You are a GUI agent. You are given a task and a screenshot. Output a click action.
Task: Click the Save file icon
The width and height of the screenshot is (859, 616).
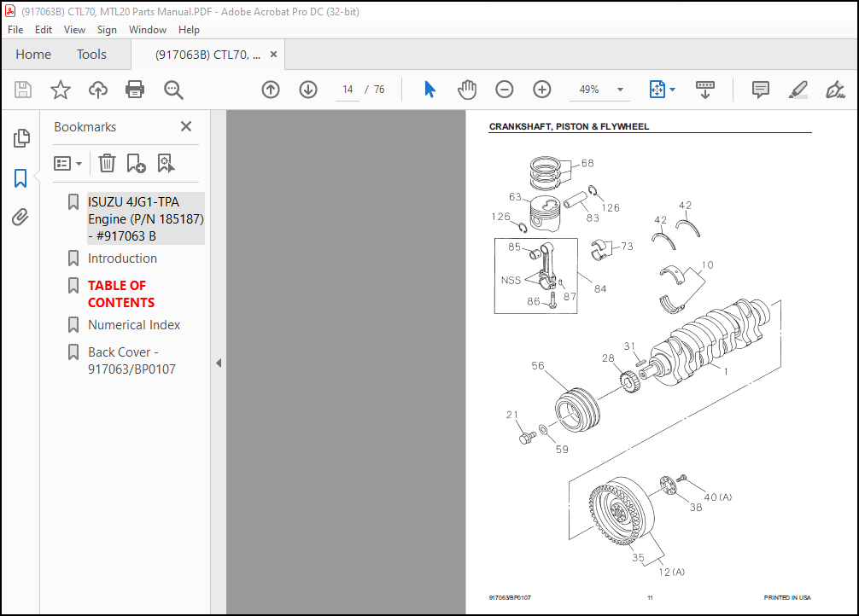point(23,90)
